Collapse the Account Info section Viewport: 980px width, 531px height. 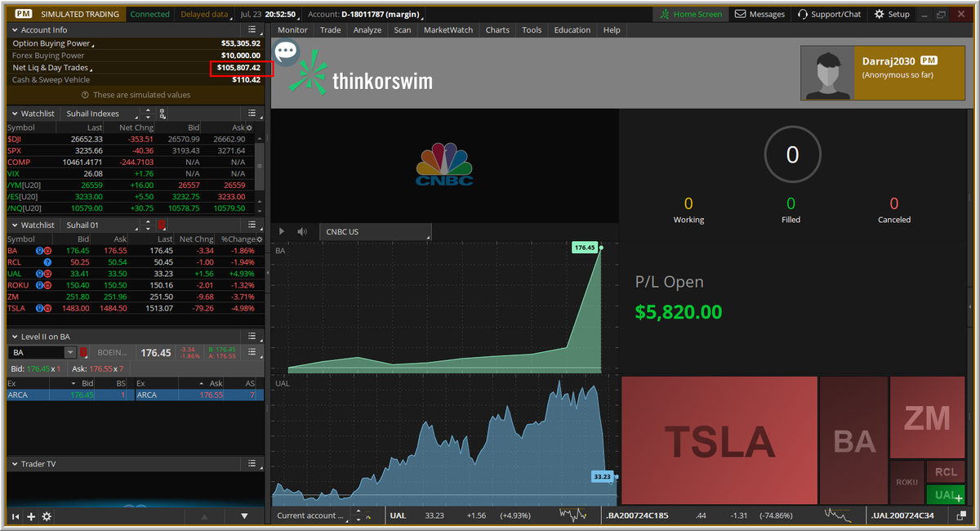coord(15,30)
